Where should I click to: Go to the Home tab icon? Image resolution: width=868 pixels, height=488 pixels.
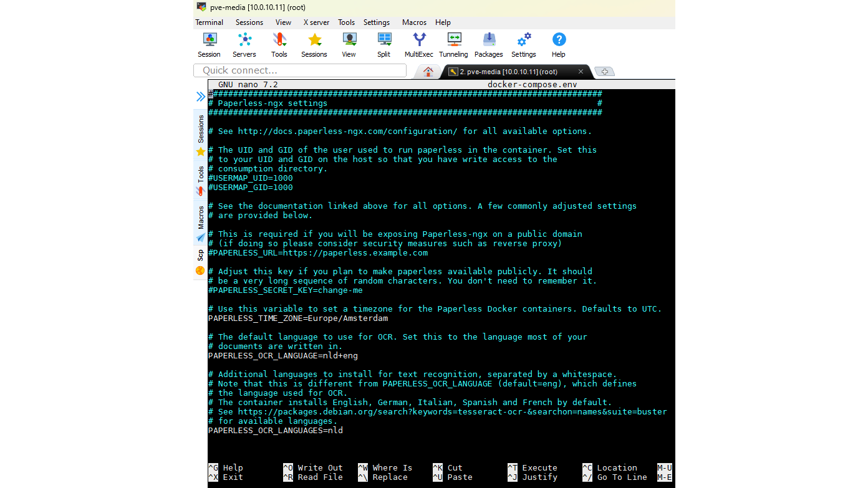(428, 72)
